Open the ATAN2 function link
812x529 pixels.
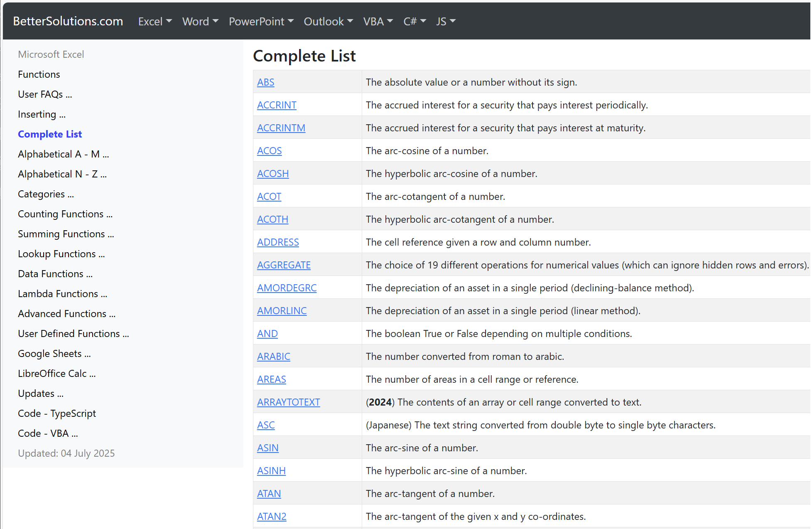272,517
